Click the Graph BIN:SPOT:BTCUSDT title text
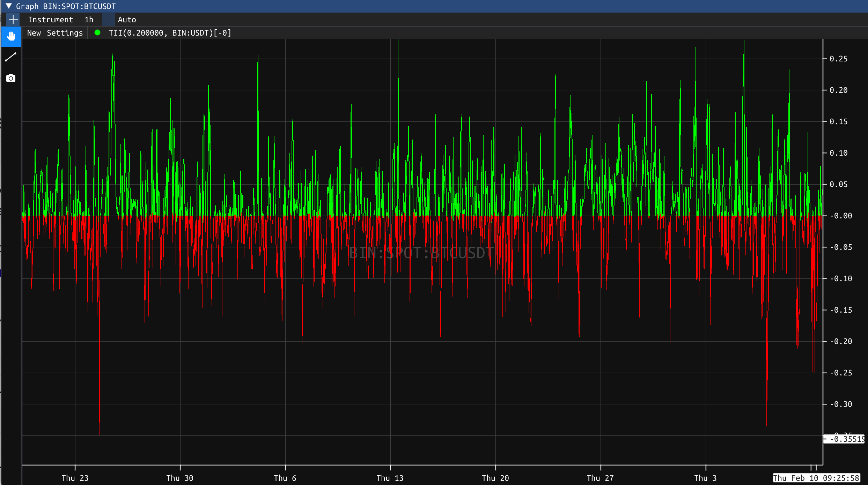 tap(66, 6)
